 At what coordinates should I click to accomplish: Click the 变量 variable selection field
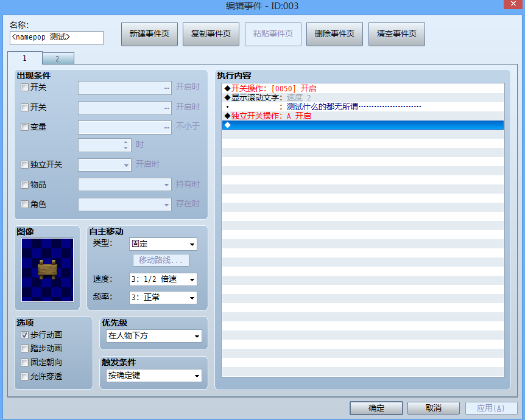pyautogui.click(x=125, y=127)
